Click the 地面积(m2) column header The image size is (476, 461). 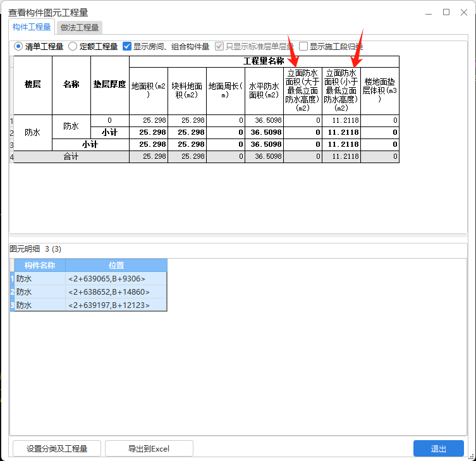[x=149, y=91]
